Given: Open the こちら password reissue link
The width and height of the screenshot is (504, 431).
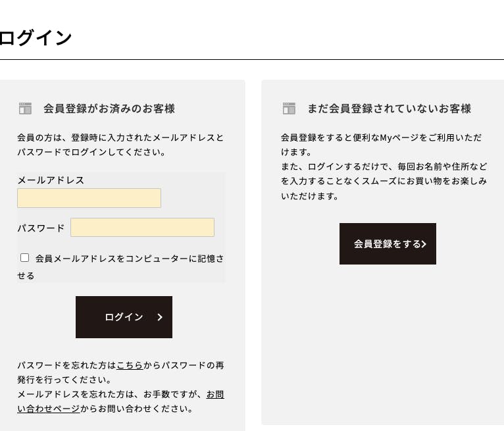Looking at the screenshot, I should [x=130, y=365].
